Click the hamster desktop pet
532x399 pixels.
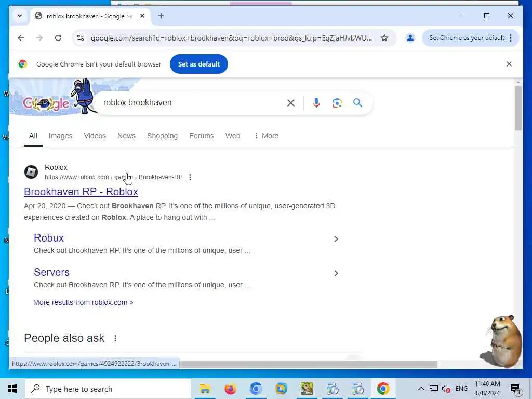pyautogui.click(x=501, y=342)
